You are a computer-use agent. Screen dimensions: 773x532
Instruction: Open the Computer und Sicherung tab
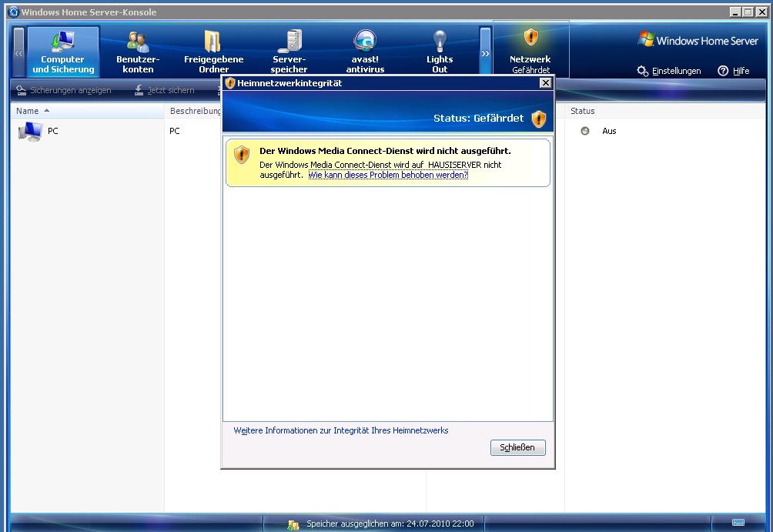coord(63,52)
